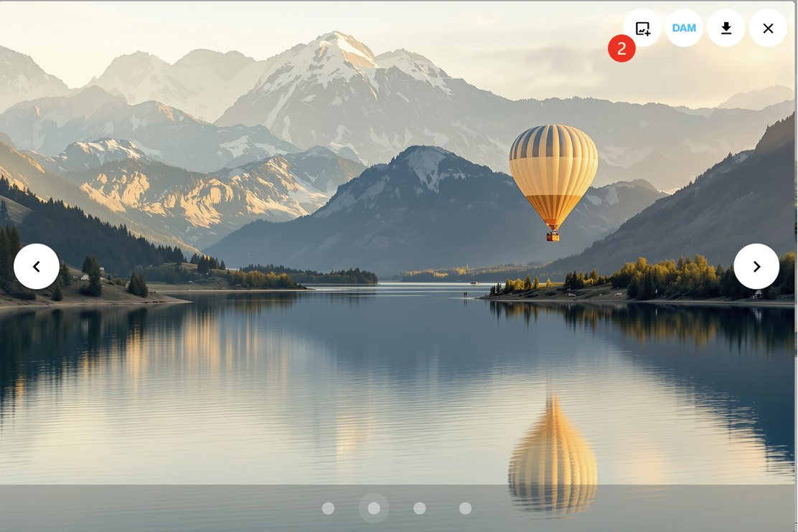Image resolution: width=798 pixels, height=532 pixels.
Task: Go to the previous image
Action: [37, 267]
